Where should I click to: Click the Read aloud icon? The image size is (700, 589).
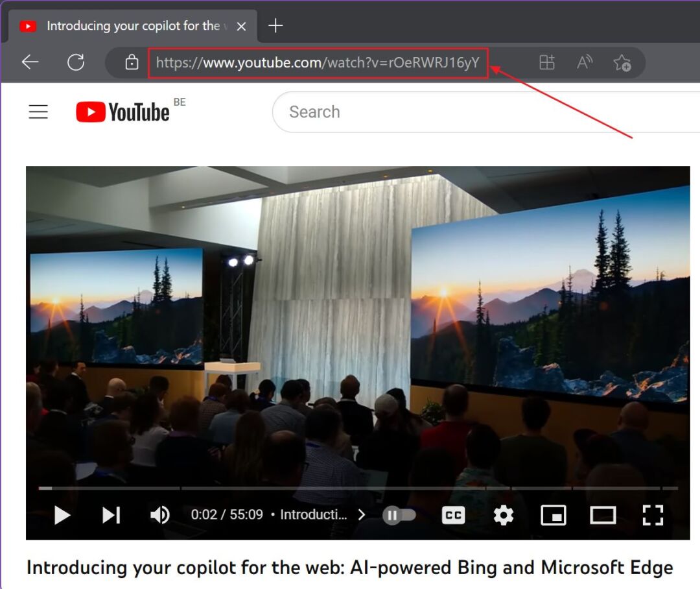tap(584, 62)
